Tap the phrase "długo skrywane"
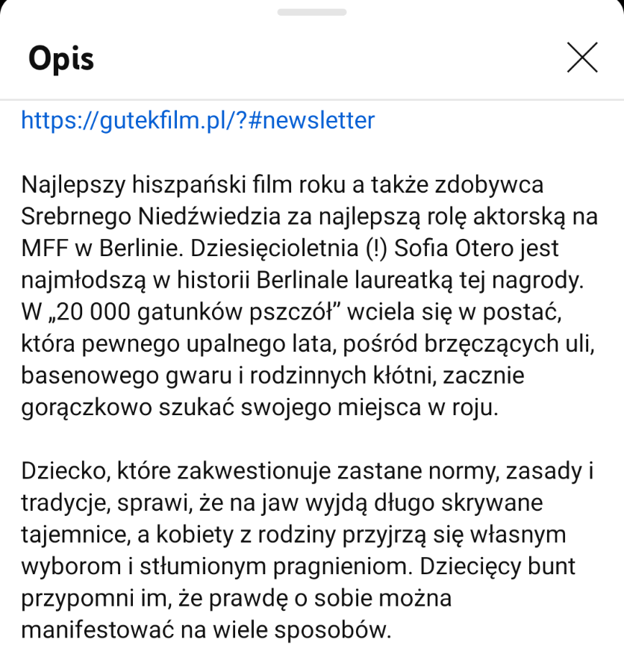Image resolution: width=624 pixels, height=672 pixels. tap(458, 503)
